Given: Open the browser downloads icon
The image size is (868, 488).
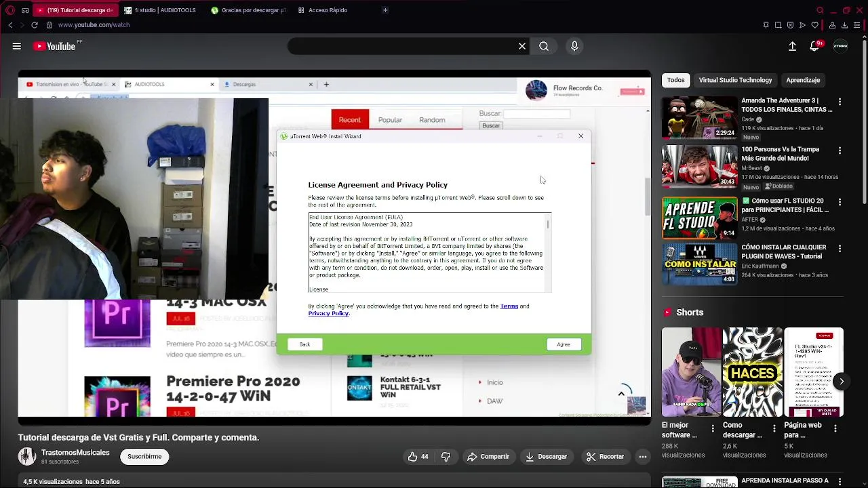Looking at the screenshot, I should (844, 25).
